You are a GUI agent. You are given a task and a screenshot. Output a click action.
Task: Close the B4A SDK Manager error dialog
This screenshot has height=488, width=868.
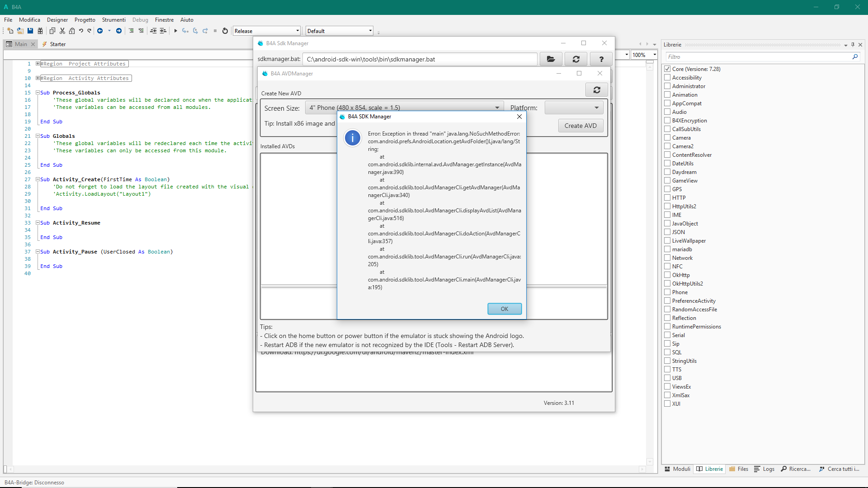point(519,117)
